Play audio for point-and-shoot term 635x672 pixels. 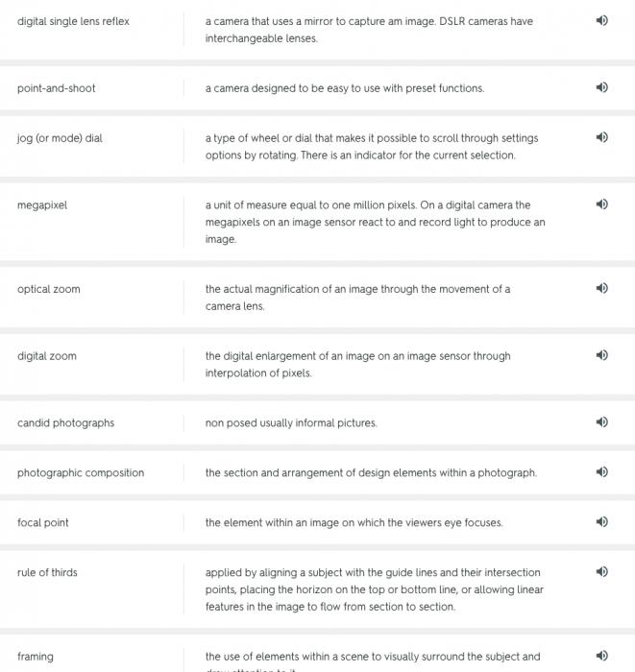click(601, 88)
